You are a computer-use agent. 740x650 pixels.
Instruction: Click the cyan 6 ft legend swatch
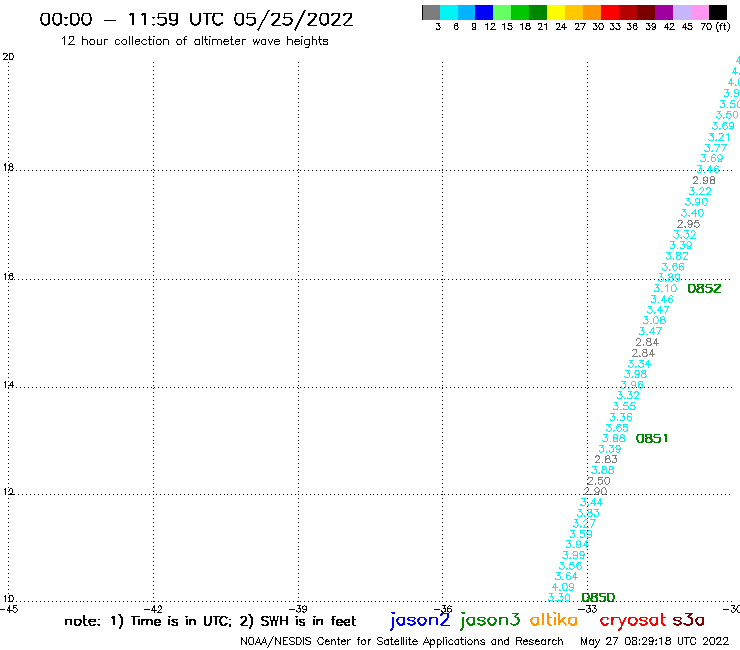449,12
